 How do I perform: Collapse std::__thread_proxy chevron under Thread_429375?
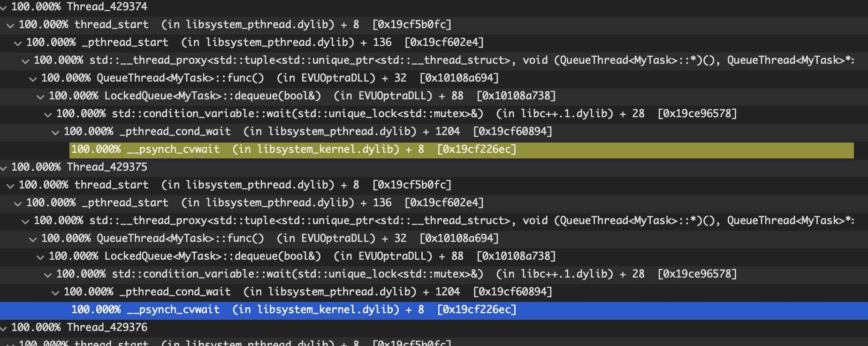point(25,222)
